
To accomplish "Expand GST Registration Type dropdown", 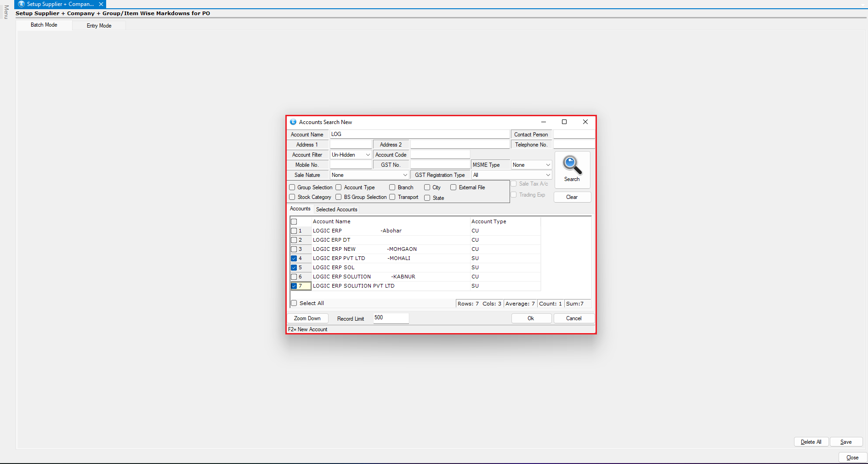I will 548,175.
